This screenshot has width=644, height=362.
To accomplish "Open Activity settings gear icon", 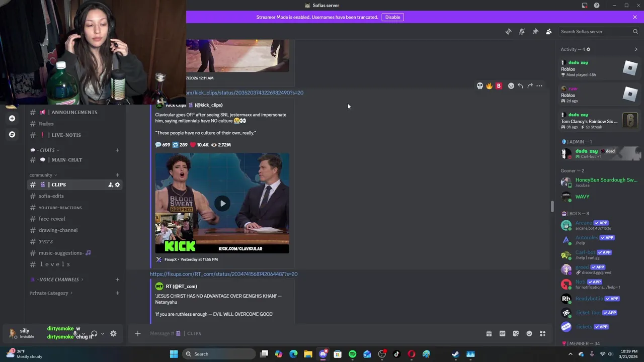I will tap(588, 49).
